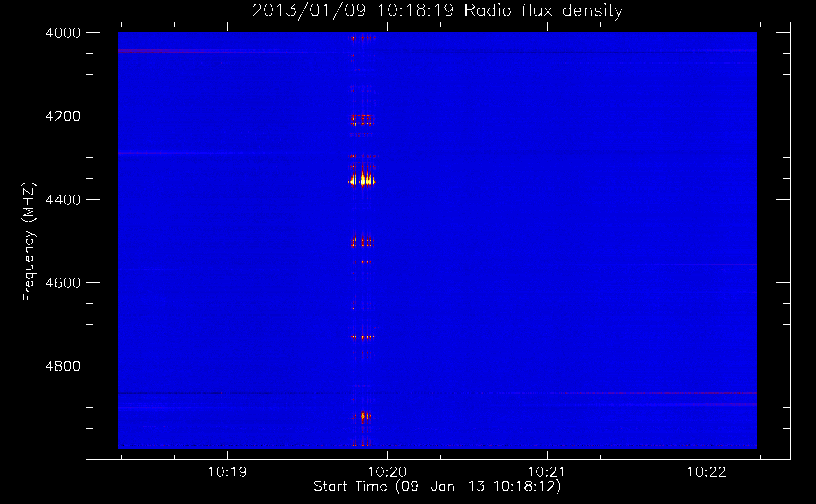Click the brightest yellow radio burst in the spectrogram

pos(362,180)
